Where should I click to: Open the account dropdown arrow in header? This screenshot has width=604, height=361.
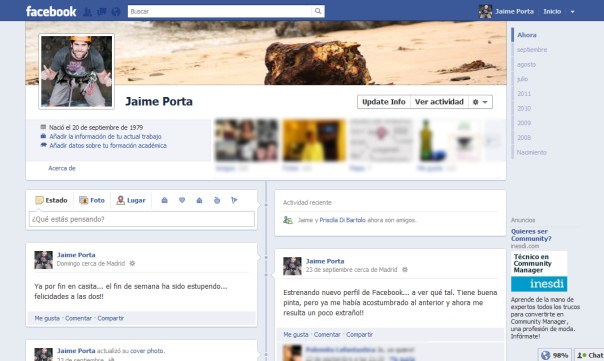pyautogui.click(x=572, y=12)
